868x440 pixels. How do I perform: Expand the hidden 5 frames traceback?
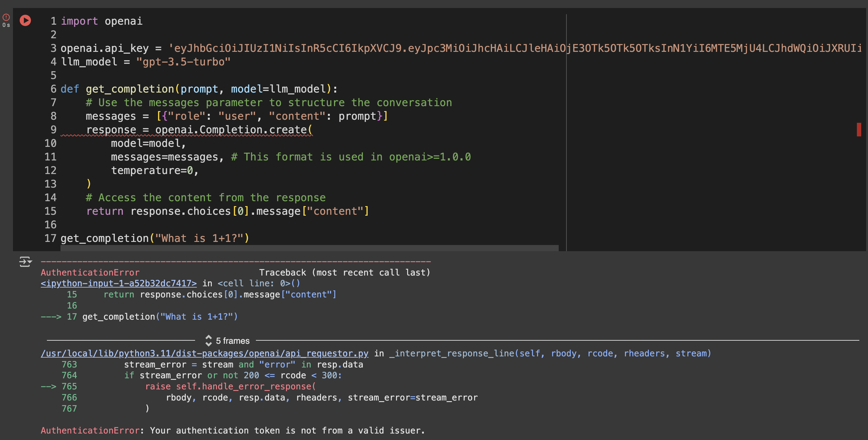pos(232,341)
